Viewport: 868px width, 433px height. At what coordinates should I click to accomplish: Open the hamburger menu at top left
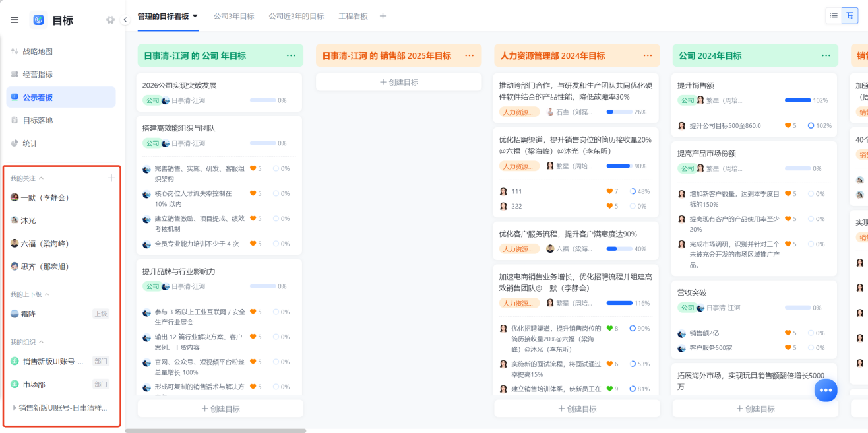[x=15, y=20]
